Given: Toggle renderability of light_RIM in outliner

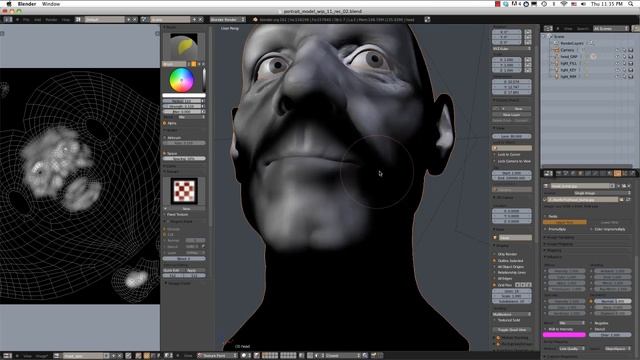Looking at the screenshot, I should coord(631,76).
